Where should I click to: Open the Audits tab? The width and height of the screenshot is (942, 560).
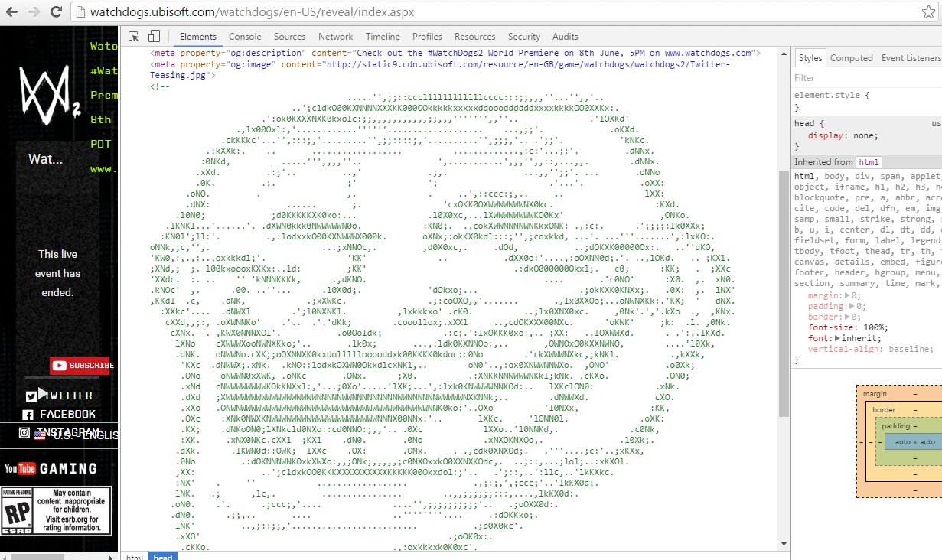(x=566, y=37)
